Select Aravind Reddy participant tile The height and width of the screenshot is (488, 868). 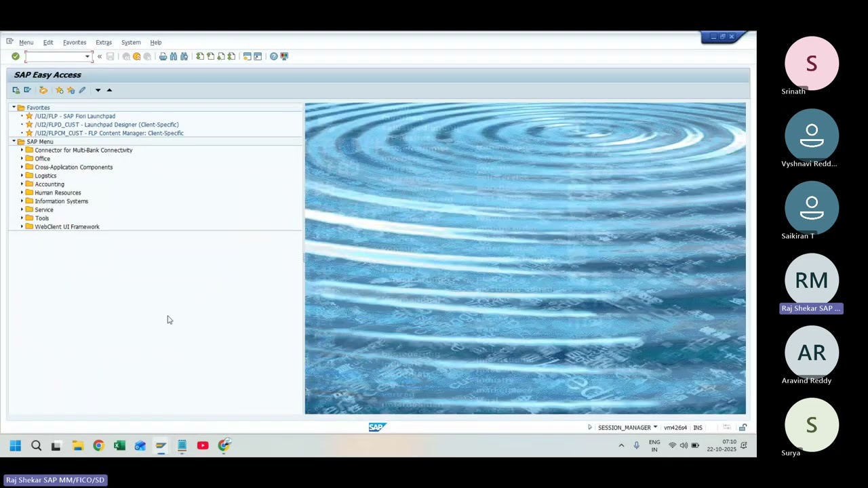click(812, 355)
